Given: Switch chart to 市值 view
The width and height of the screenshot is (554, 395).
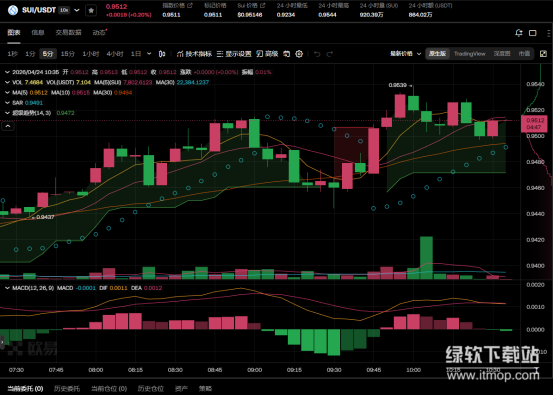Looking at the screenshot, I should [524, 54].
